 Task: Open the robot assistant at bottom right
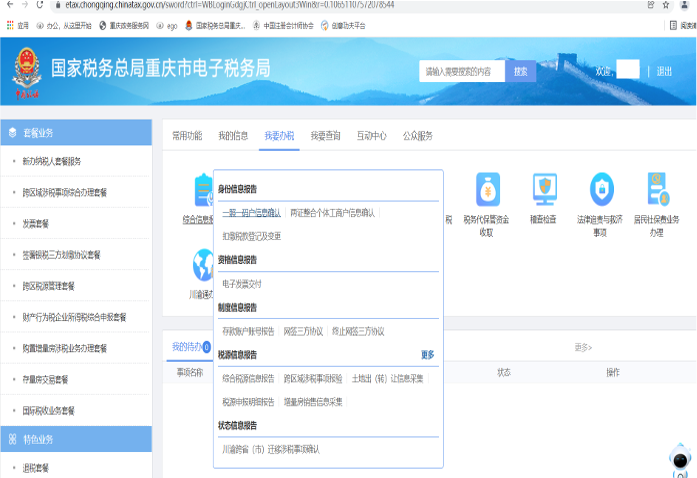(680, 460)
